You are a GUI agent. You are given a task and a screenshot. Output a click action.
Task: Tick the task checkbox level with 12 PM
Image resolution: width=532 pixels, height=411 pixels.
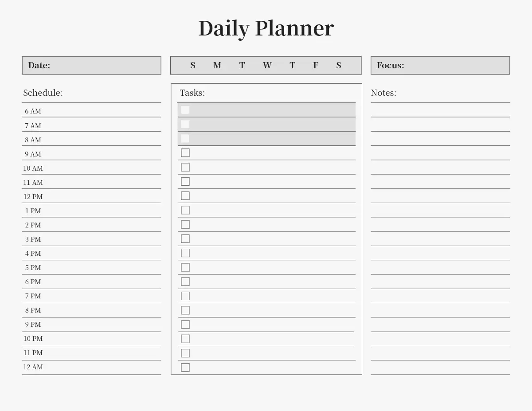pos(185,196)
